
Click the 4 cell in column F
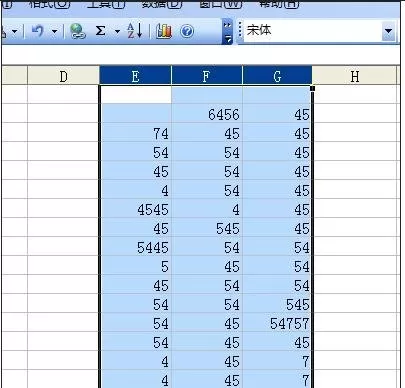[x=207, y=209]
